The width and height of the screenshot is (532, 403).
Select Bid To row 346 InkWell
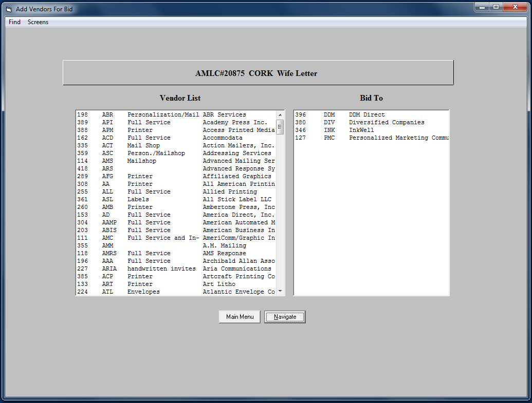(x=372, y=130)
